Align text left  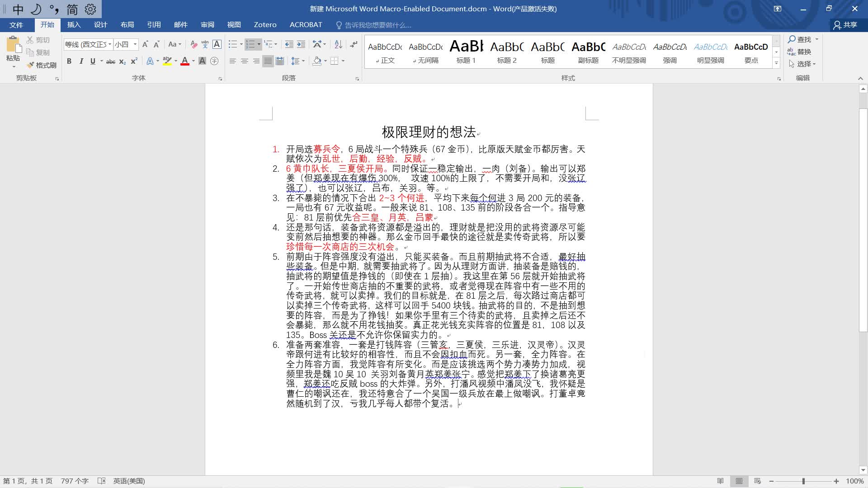[233, 61]
